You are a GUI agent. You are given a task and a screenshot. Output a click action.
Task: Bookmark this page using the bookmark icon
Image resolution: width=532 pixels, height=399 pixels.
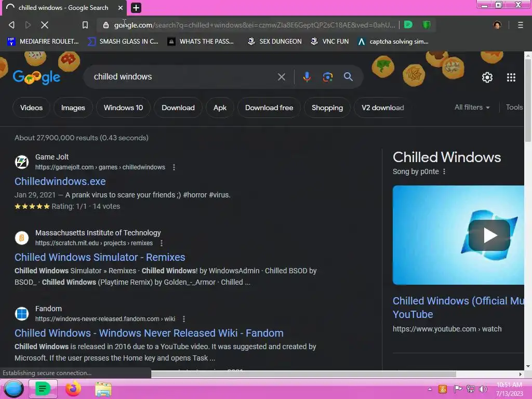pyautogui.click(x=85, y=25)
